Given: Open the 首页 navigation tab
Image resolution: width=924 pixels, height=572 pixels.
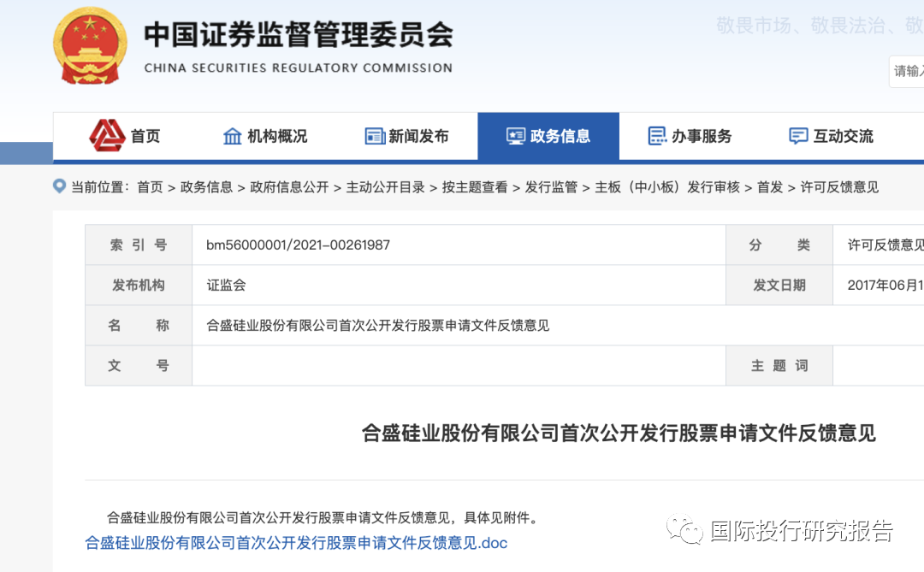Looking at the screenshot, I should [124, 136].
